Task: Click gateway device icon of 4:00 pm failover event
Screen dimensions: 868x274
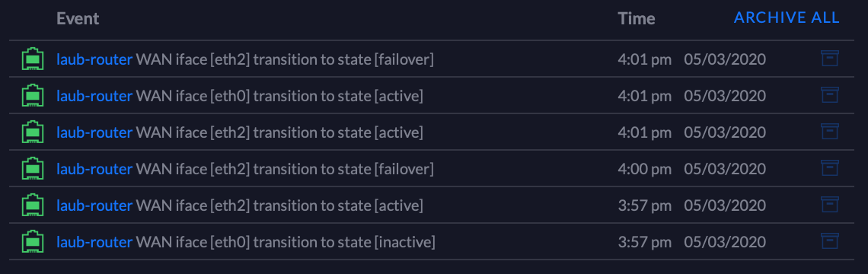Action: tap(33, 169)
